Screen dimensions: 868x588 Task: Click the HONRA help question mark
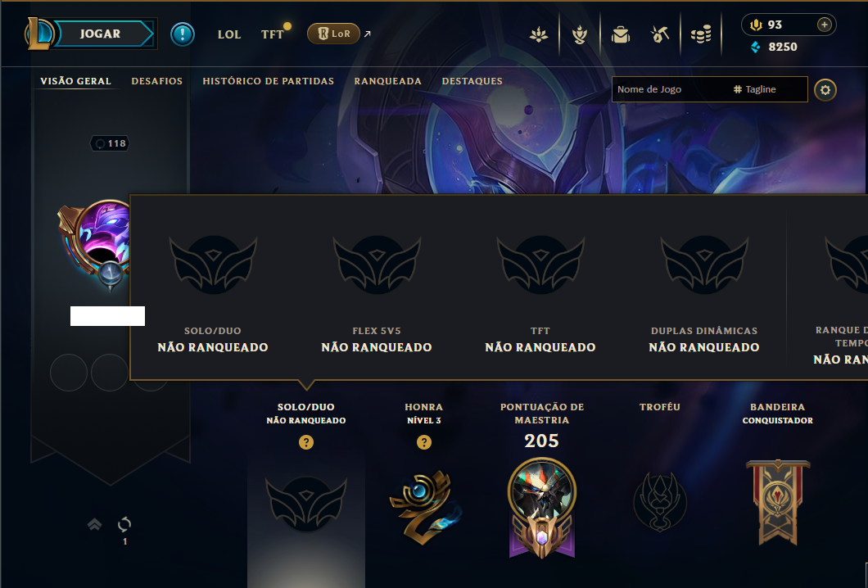pos(424,442)
